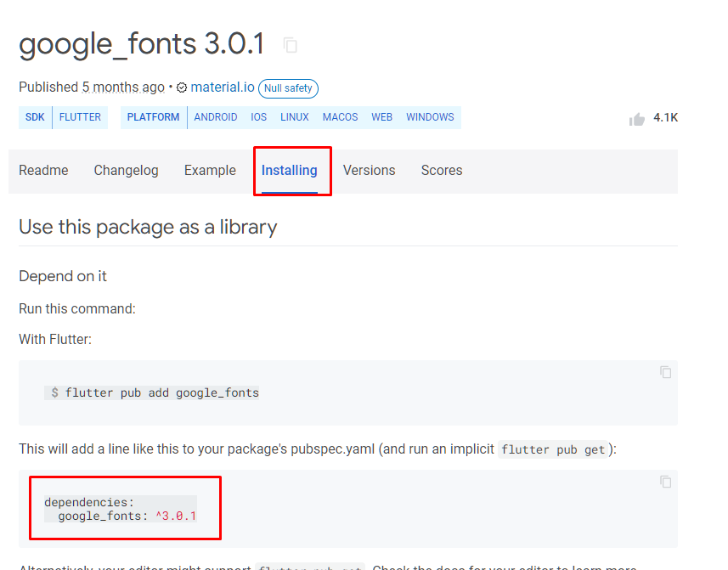Screen dimensions: 728x570
Task: Select the Installing tab
Action: pos(290,171)
